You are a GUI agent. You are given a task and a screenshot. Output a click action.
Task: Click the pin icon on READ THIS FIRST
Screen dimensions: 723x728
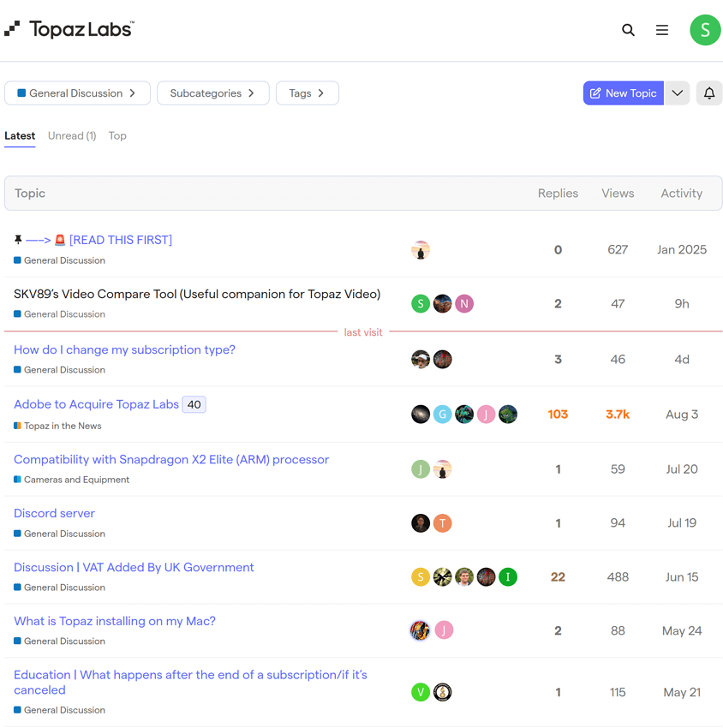click(x=18, y=240)
